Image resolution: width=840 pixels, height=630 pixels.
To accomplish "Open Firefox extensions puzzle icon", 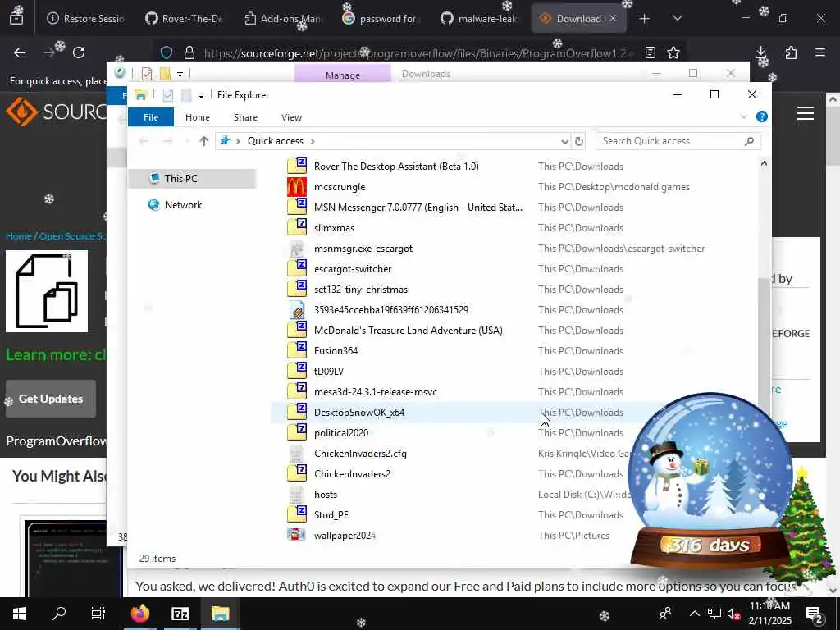I will coord(791,52).
